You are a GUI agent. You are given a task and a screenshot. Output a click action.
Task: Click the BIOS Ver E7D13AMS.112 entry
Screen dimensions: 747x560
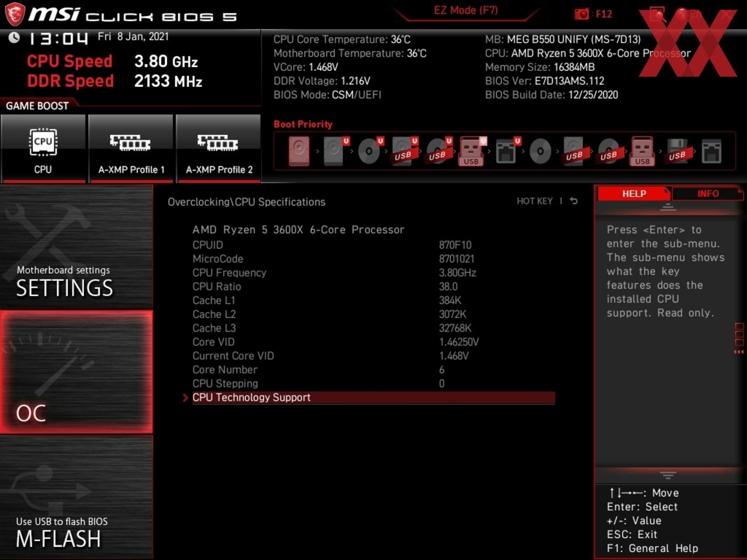[x=544, y=81]
